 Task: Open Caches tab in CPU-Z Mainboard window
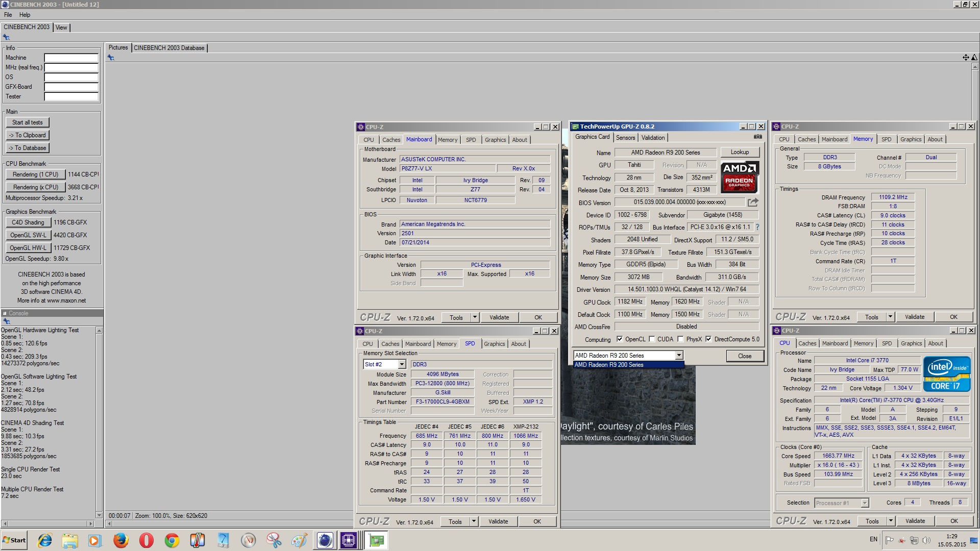pyautogui.click(x=391, y=140)
